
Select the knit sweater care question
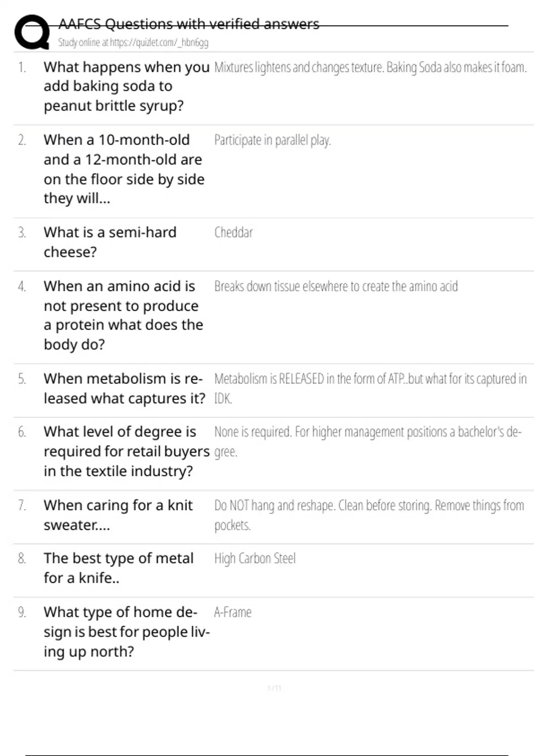[118, 515]
